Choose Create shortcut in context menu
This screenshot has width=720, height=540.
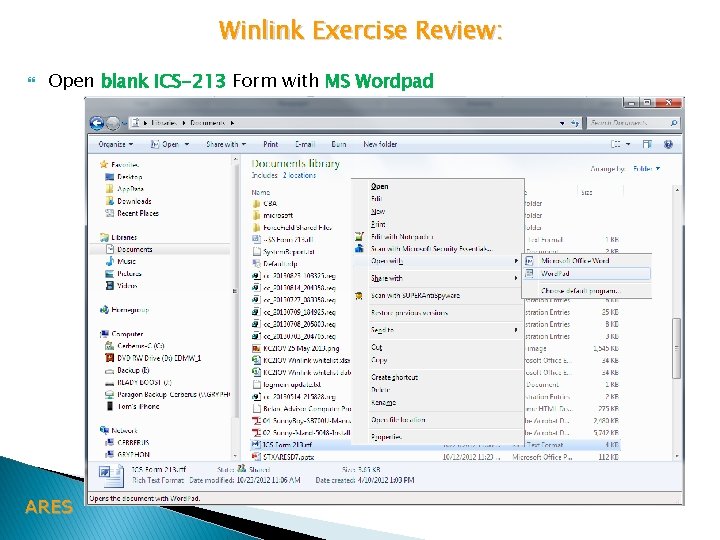394,377
